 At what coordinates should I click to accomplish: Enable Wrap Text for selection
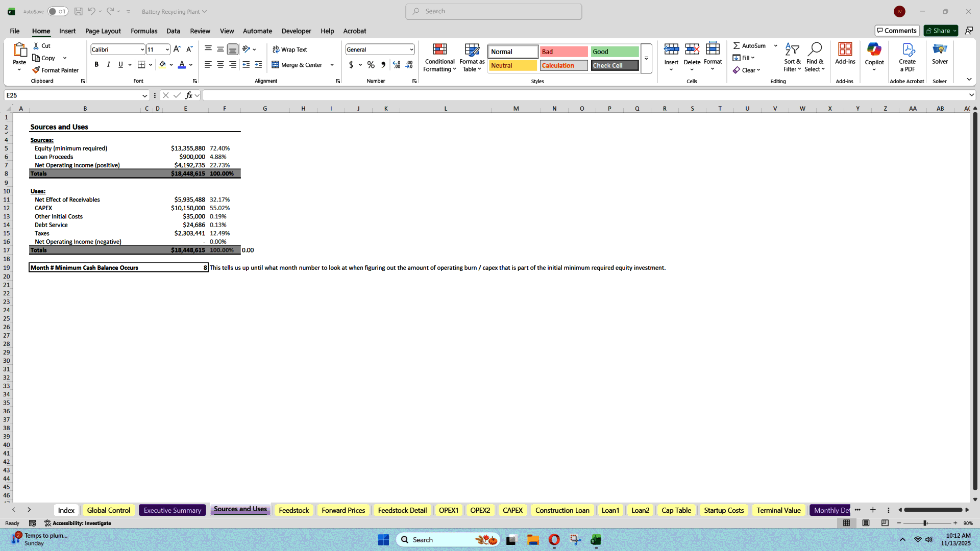point(289,49)
